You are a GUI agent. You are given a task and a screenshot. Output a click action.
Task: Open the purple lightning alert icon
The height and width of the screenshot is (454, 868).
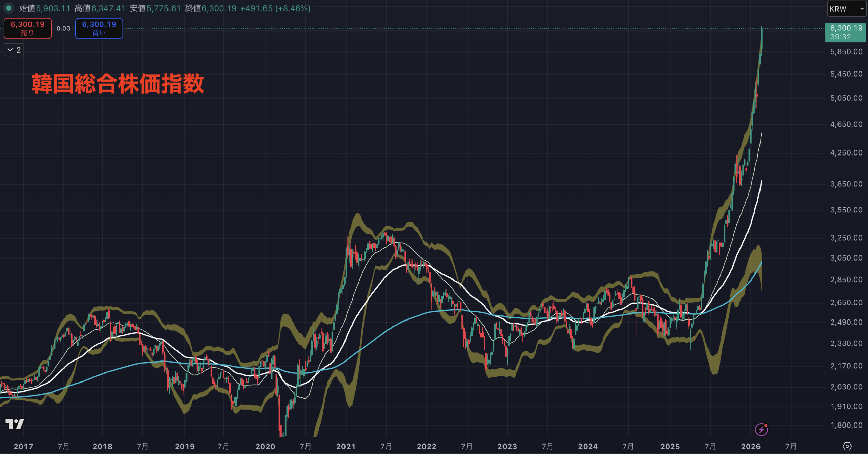pyautogui.click(x=762, y=430)
